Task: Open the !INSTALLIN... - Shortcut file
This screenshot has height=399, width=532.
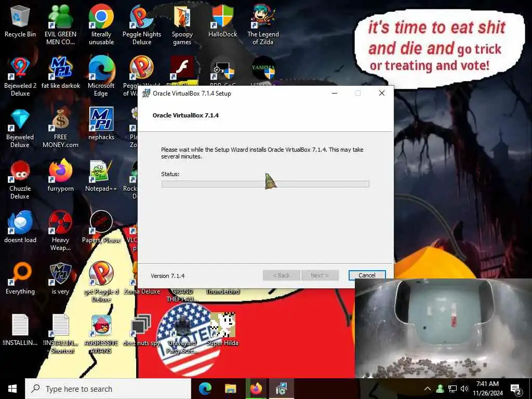Action: (61, 334)
